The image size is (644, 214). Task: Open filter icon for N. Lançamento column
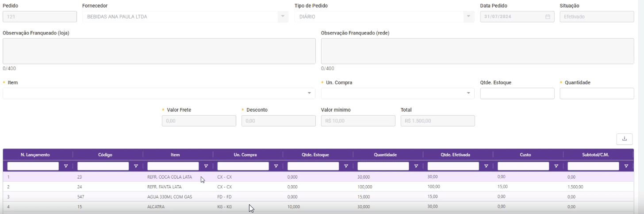point(66,166)
